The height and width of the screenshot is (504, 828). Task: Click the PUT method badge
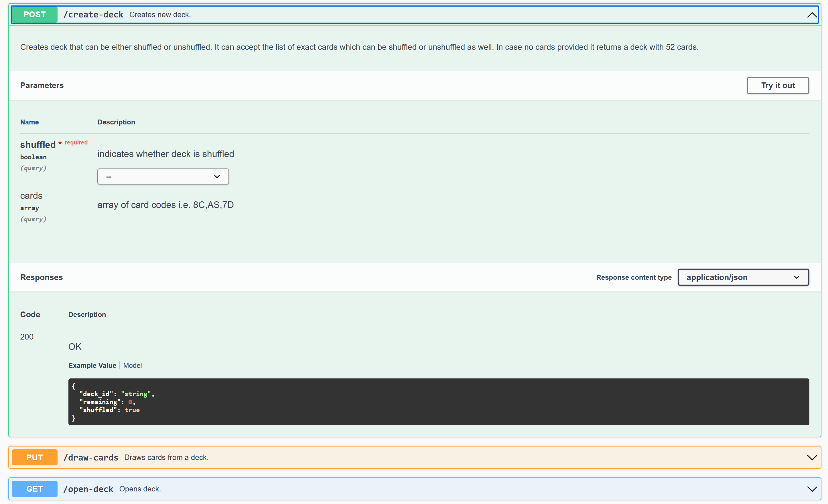click(x=35, y=457)
